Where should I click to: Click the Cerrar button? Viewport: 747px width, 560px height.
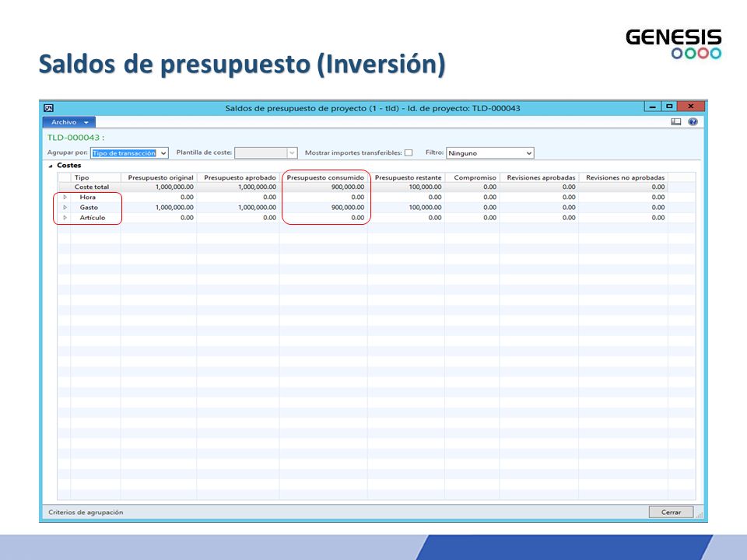point(671,512)
